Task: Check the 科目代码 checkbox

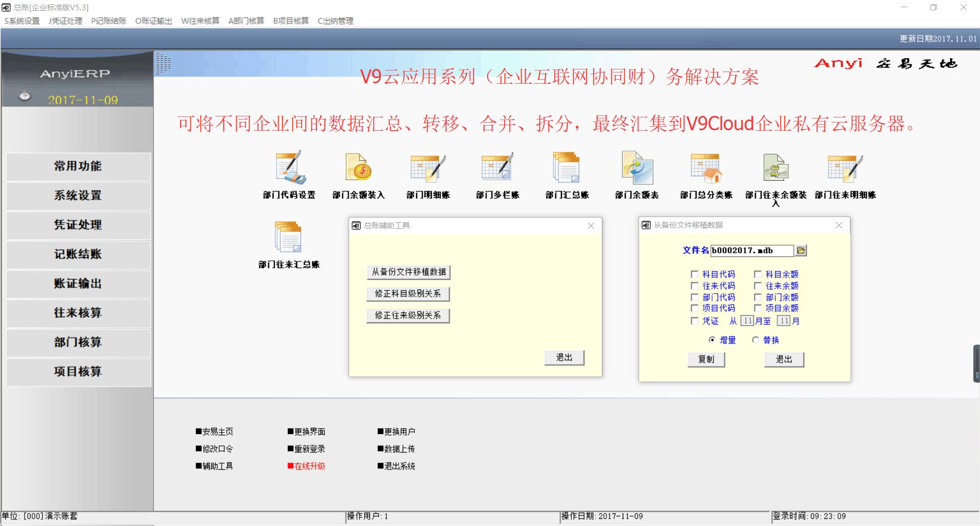Action: coord(695,274)
